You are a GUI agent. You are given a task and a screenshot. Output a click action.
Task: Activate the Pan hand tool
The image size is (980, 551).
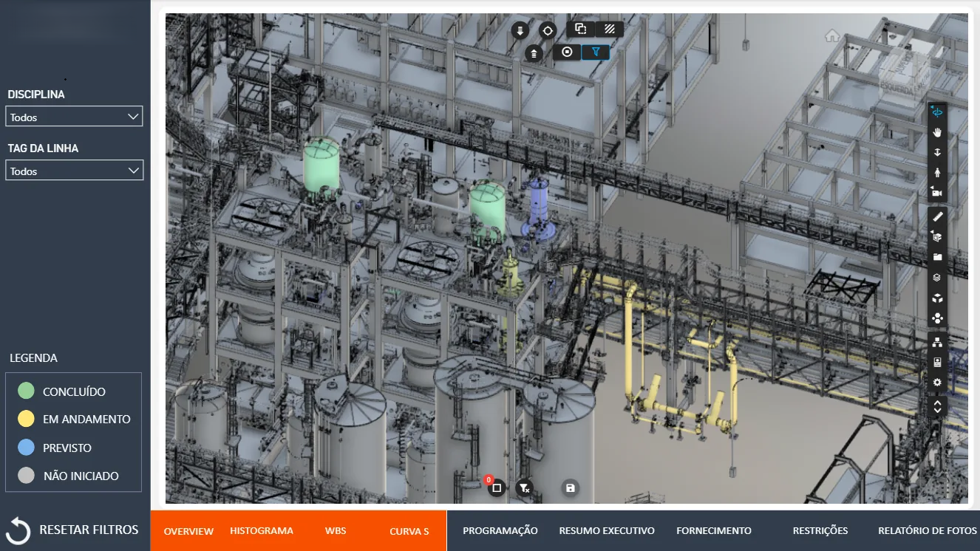937,132
